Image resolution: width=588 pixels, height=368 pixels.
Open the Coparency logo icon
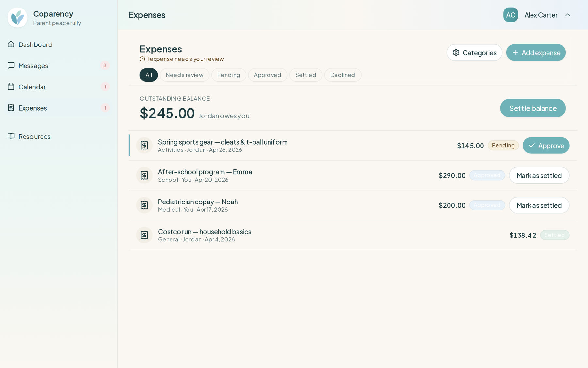[x=17, y=18]
